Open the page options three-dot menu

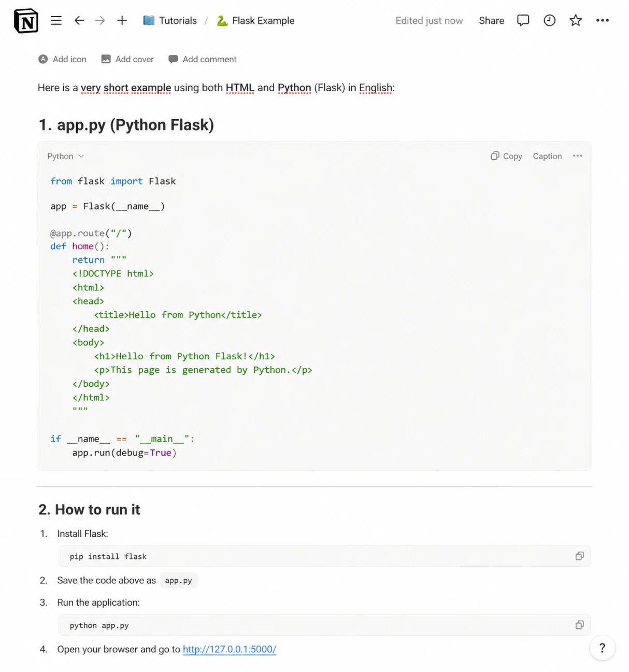[603, 20]
